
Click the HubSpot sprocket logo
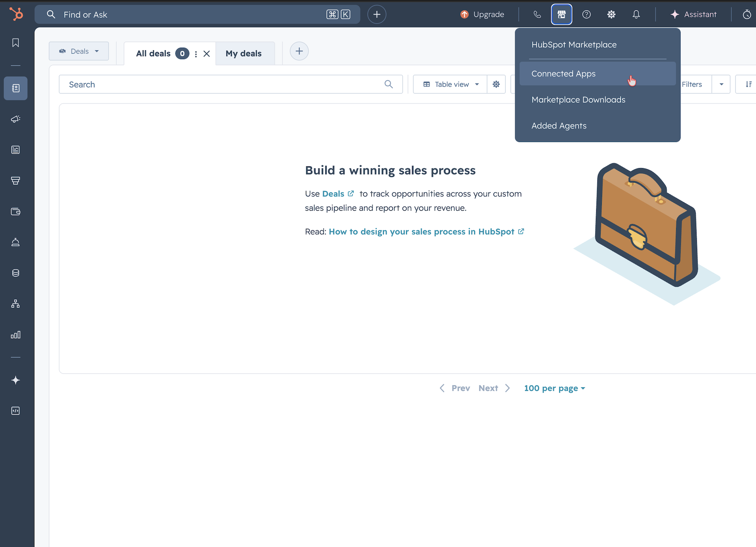point(16,14)
